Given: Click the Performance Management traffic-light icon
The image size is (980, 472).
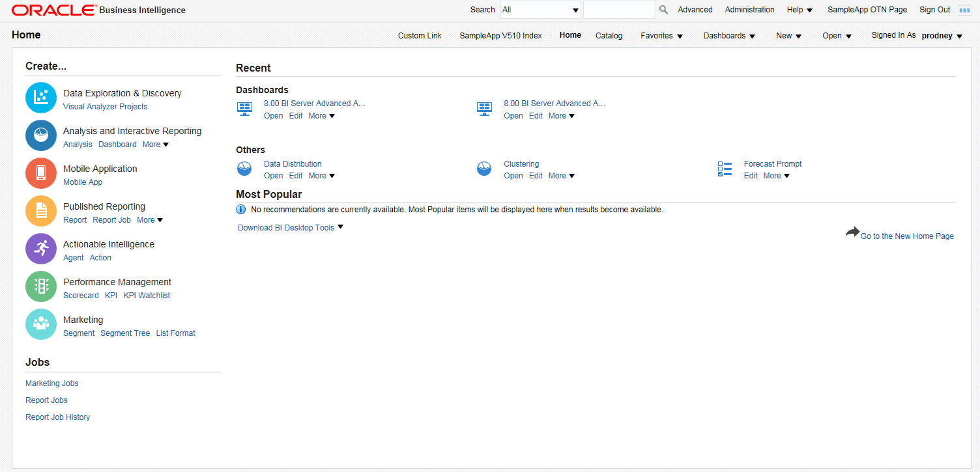Looking at the screenshot, I should pyautogui.click(x=40, y=286).
